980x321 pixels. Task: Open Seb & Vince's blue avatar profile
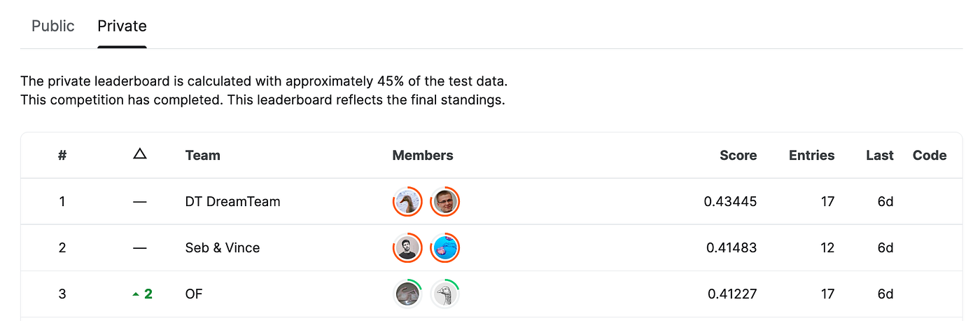[444, 247]
